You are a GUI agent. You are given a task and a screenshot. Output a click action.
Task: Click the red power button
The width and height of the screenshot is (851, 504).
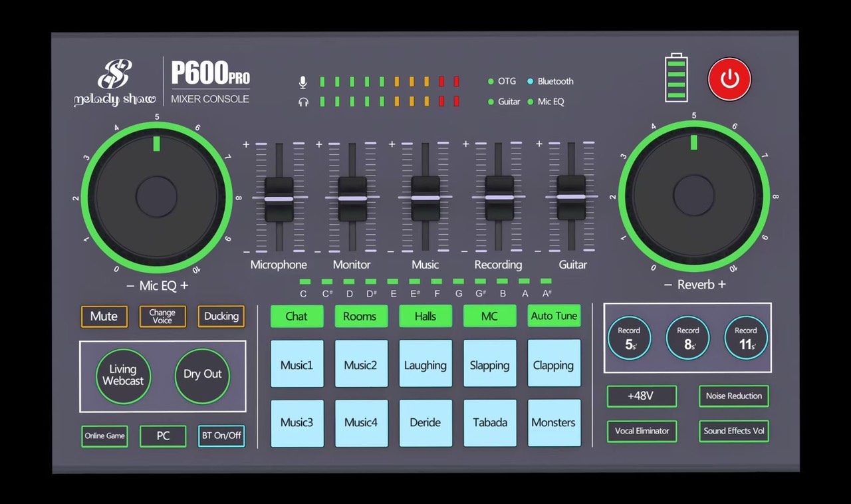coord(729,79)
